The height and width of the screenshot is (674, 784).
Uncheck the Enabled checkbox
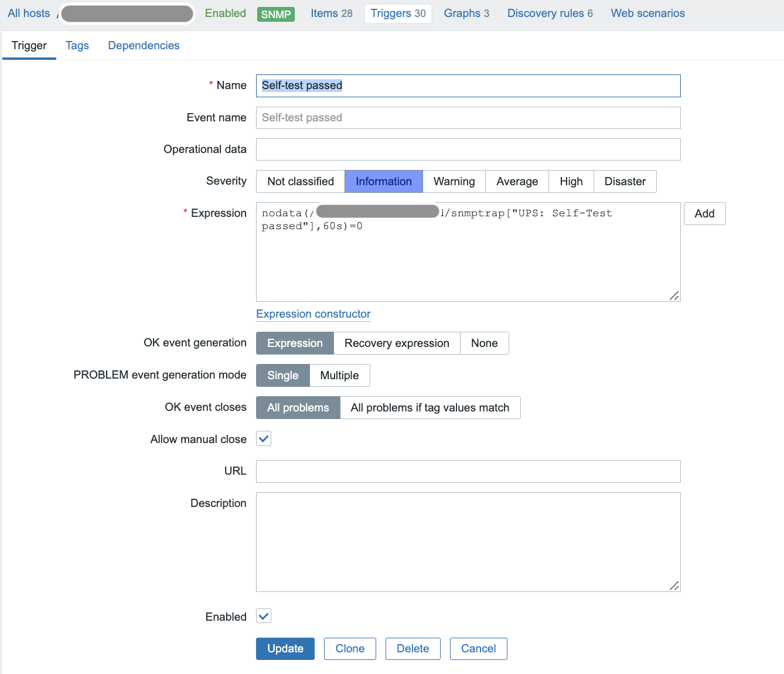click(264, 617)
